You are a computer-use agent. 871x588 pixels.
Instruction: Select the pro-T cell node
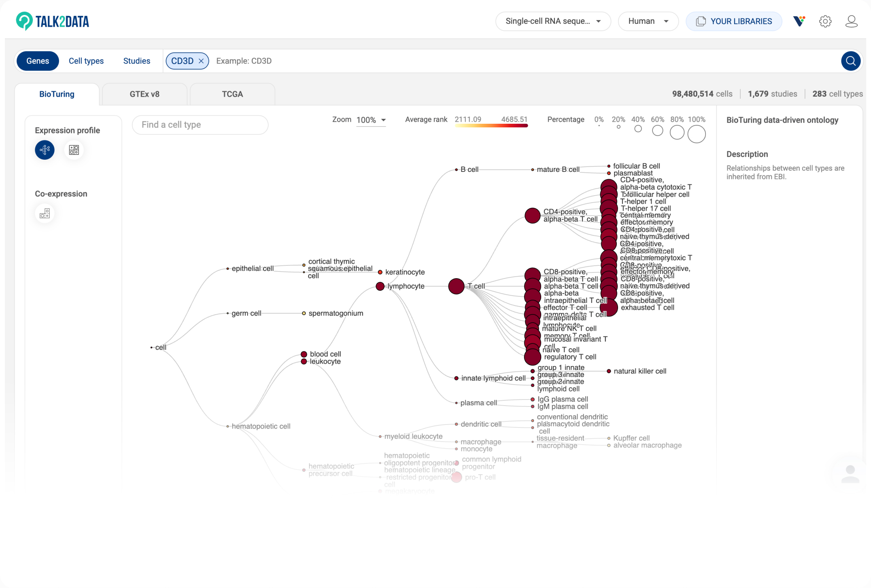[x=456, y=477]
